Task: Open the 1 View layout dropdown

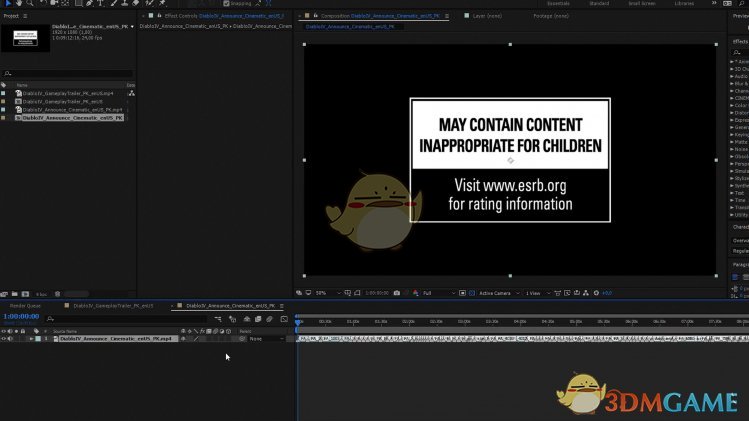Action: 538,293
